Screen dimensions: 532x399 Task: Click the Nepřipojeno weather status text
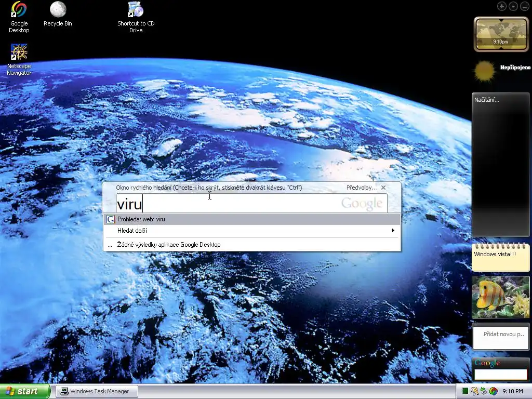[x=515, y=67]
